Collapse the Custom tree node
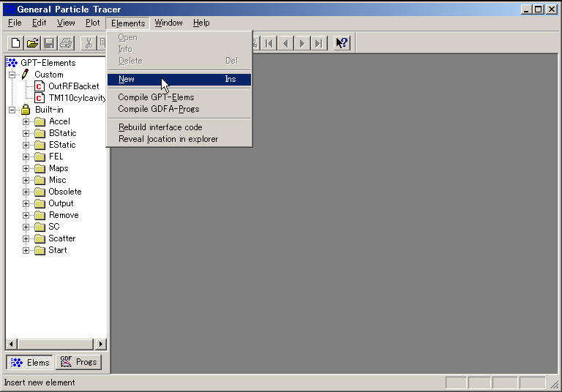Image resolution: width=562 pixels, height=392 pixels. pyautogui.click(x=12, y=75)
